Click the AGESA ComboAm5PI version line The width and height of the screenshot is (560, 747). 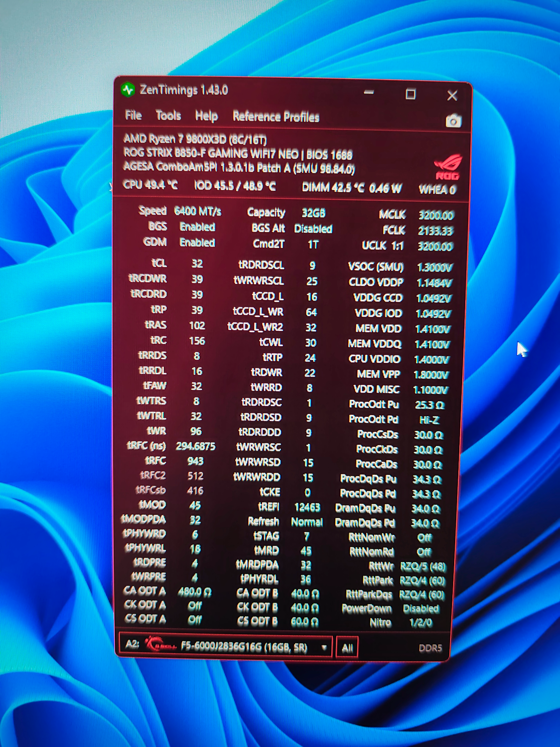pyautogui.click(x=239, y=168)
